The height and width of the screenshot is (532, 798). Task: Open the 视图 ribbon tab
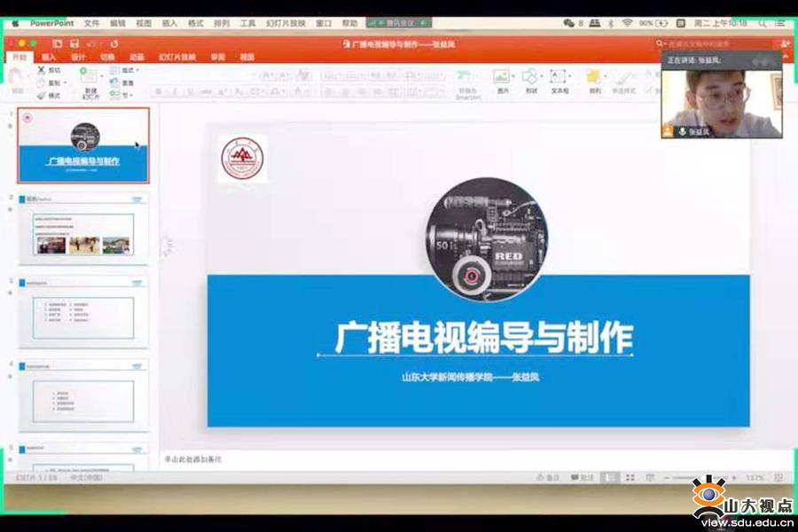point(246,57)
